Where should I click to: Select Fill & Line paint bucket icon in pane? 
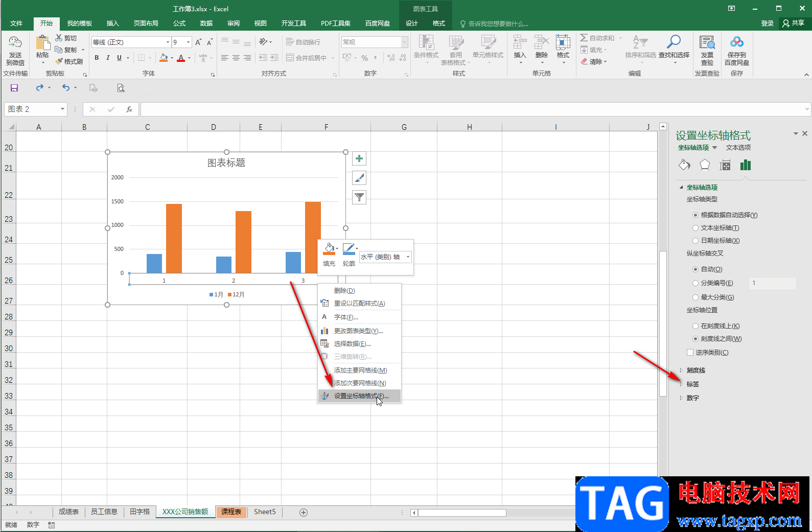(x=684, y=165)
